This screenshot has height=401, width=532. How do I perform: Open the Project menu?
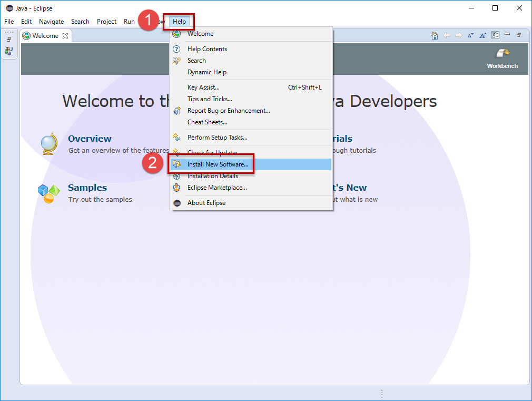106,22
